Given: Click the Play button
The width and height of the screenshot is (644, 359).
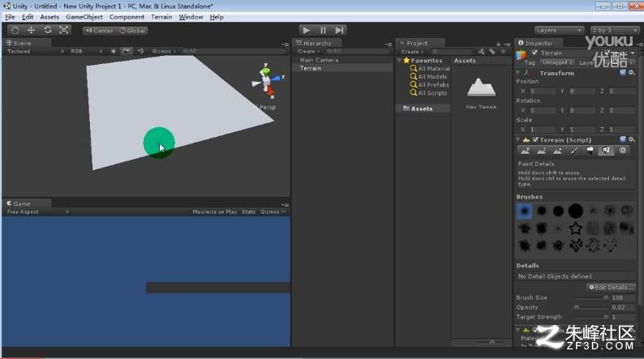Looking at the screenshot, I should pyautogui.click(x=307, y=30).
